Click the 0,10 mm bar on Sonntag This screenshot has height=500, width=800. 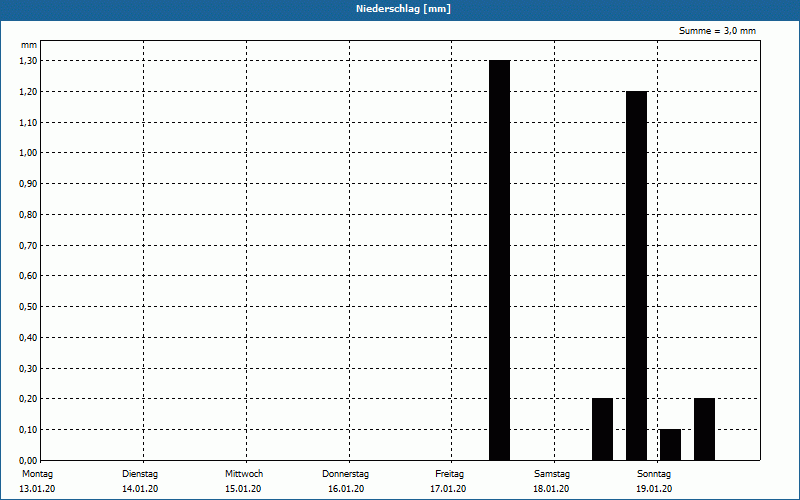coord(670,445)
